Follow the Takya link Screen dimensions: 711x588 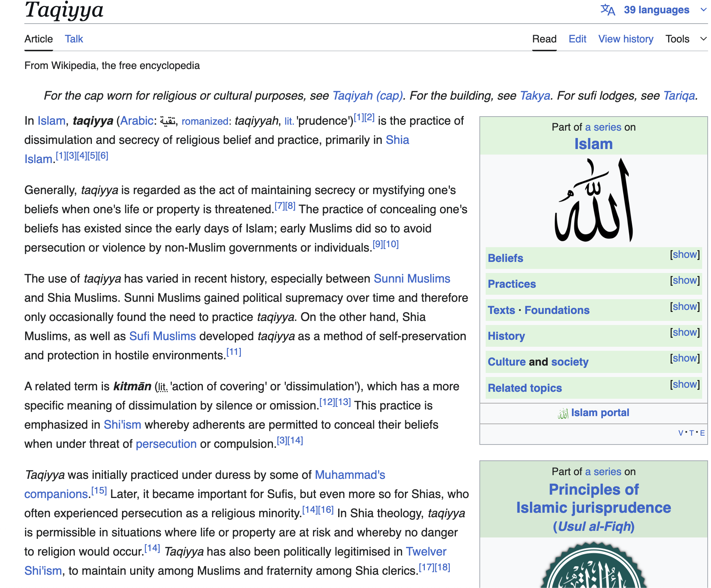coord(535,96)
